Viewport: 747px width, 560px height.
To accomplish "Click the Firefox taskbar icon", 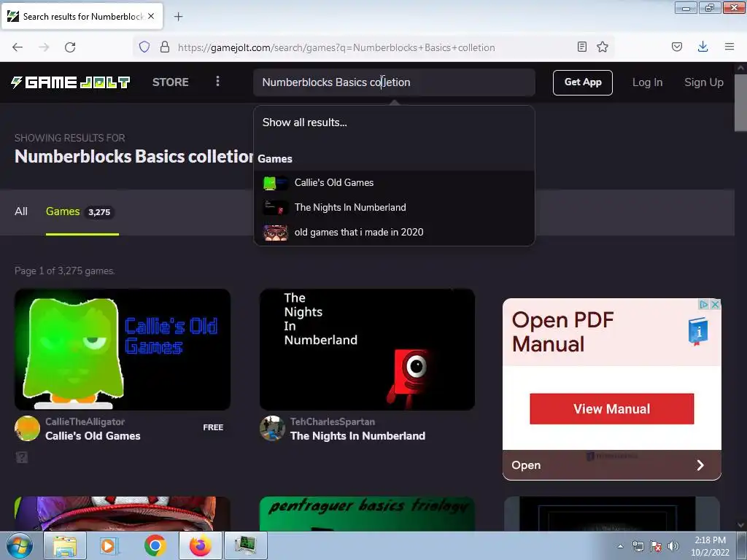I will [x=201, y=545].
